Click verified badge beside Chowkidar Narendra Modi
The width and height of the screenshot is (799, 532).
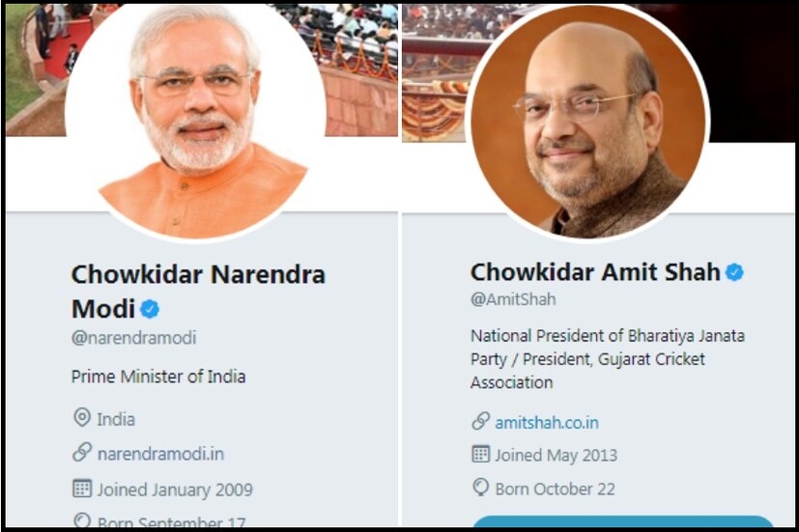click(x=151, y=309)
